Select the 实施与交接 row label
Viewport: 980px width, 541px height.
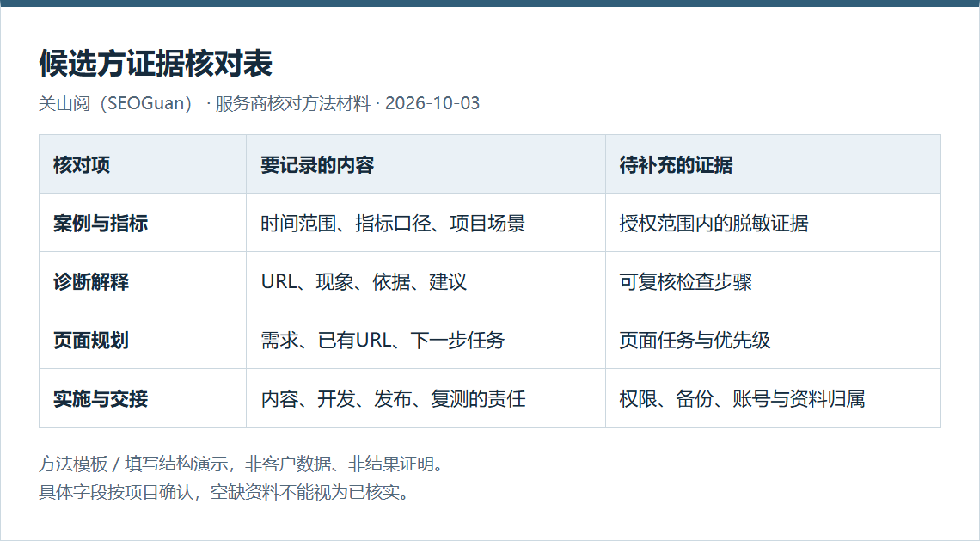tap(101, 398)
